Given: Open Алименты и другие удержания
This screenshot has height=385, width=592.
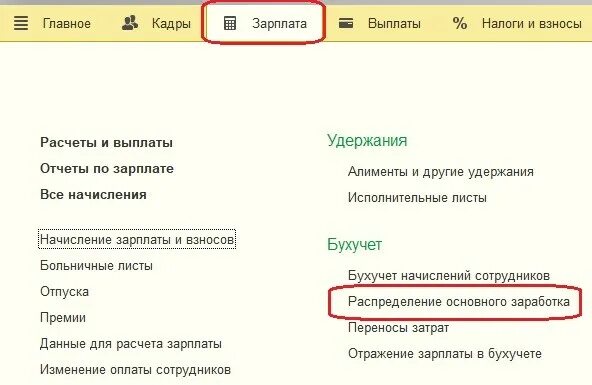Looking at the screenshot, I should pyautogui.click(x=441, y=172).
